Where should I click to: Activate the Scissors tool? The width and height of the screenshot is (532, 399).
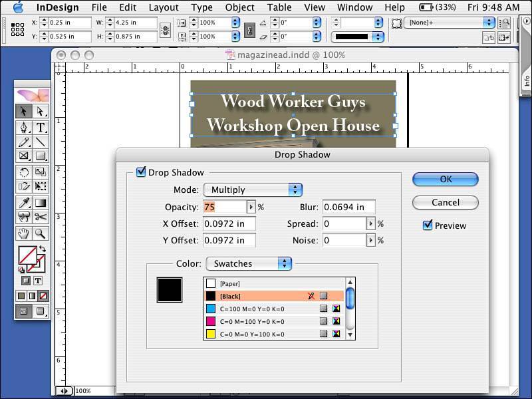pyautogui.click(x=41, y=217)
